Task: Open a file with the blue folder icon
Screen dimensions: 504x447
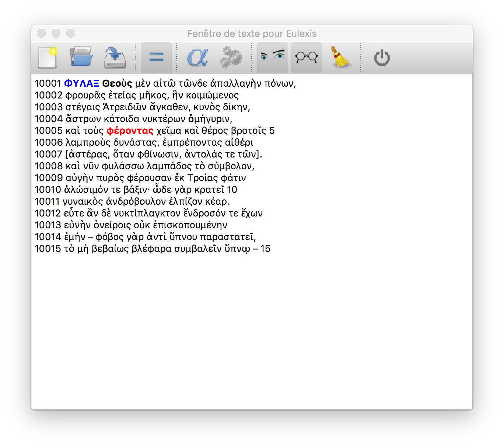Action: pyautogui.click(x=81, y=57)
